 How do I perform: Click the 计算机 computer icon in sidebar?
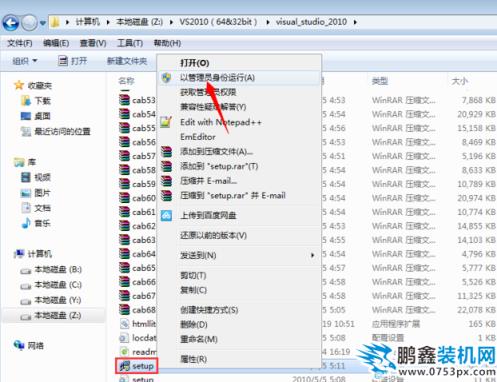point(19,254)
